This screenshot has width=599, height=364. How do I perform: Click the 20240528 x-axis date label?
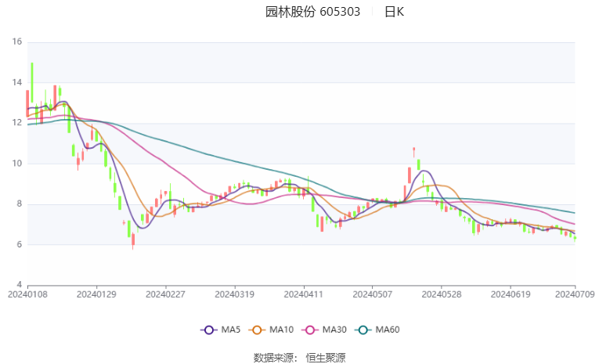click(x=442, y=294)
